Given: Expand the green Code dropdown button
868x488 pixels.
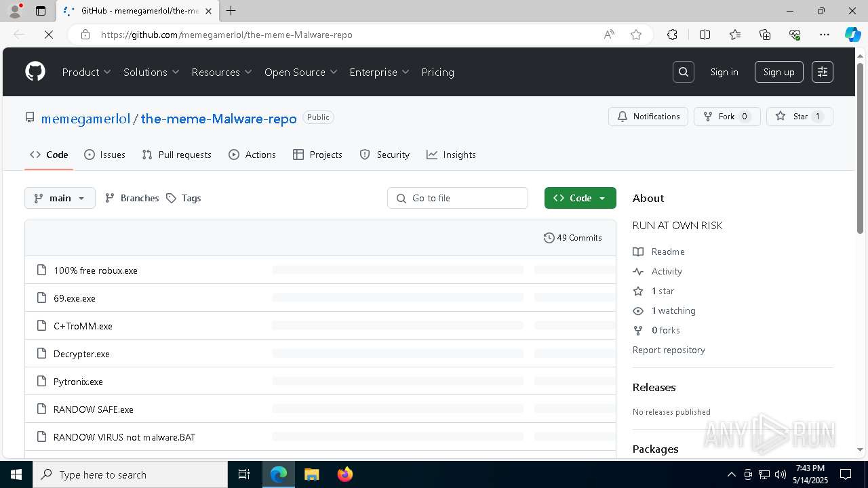Looking at the screenshot, I should 580,198.
